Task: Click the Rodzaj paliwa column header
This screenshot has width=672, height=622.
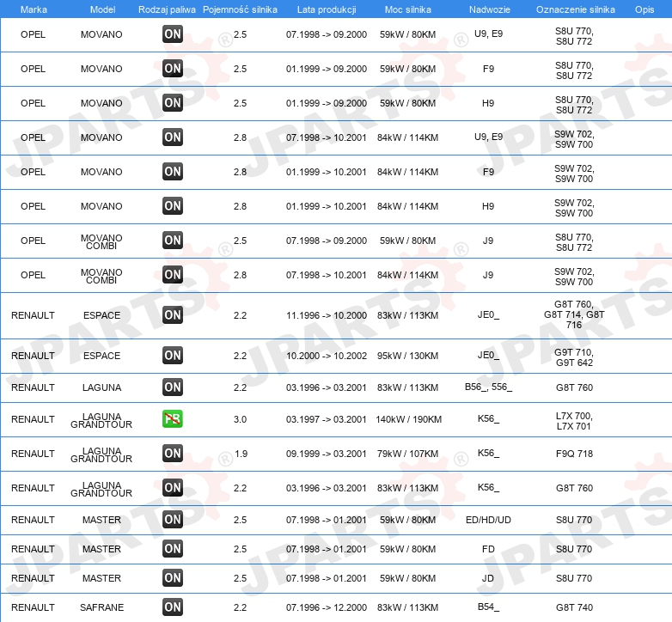Action: point(167,9)
